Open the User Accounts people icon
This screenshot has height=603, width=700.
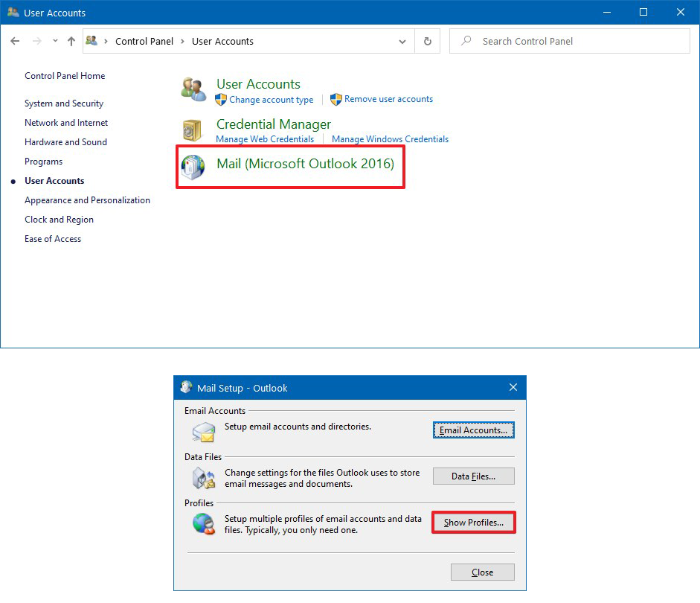pos(193,89)
